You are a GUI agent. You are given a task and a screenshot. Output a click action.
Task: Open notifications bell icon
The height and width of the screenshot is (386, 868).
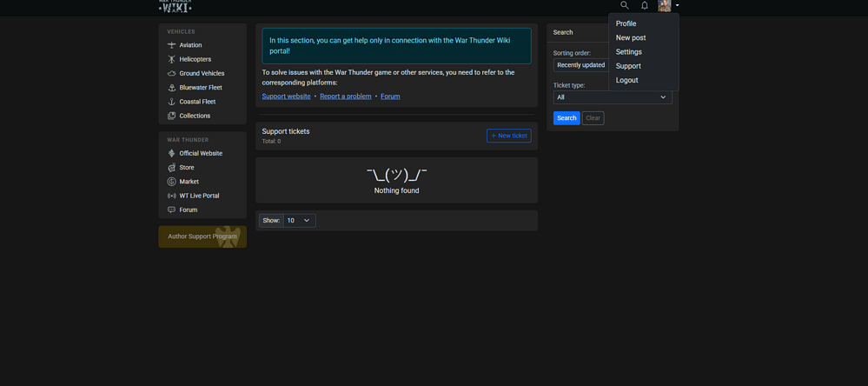tap(645, 5)
